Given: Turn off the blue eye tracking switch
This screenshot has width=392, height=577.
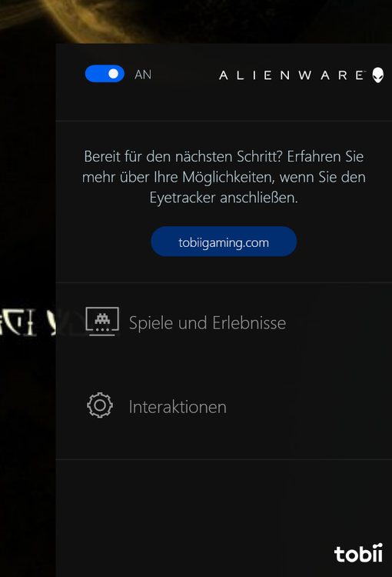Looking at the screenshot, I should point(105,74).
